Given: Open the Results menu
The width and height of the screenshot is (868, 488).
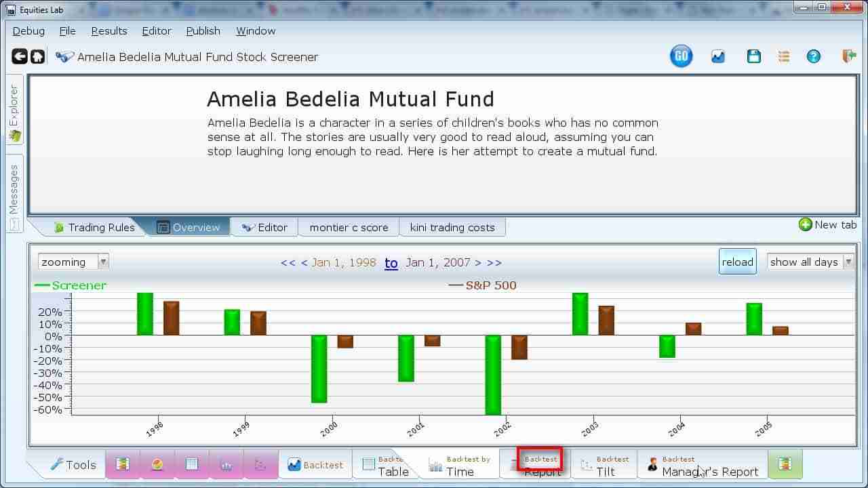Looking at the screenshot, I should 109,31.
